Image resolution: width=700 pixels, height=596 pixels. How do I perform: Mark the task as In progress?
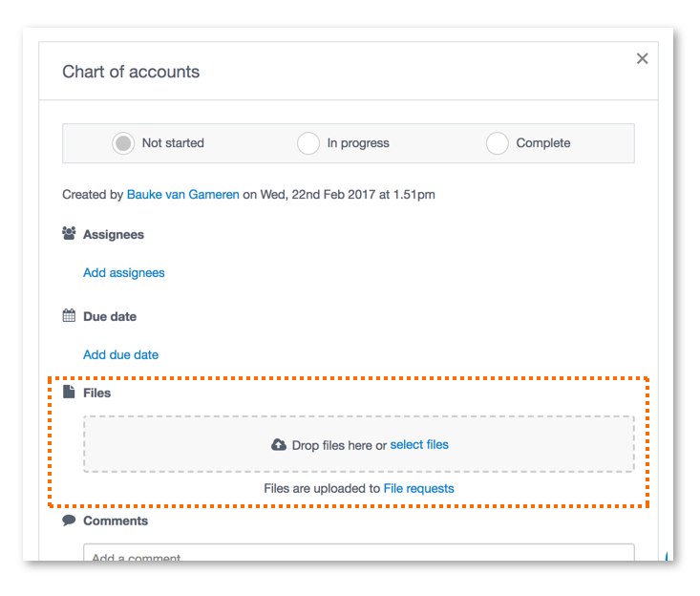pos(308,143)
